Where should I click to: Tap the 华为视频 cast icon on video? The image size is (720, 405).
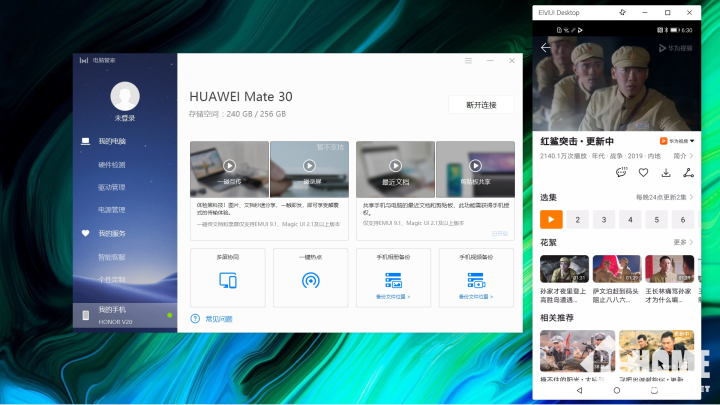(x=675, y=48)
